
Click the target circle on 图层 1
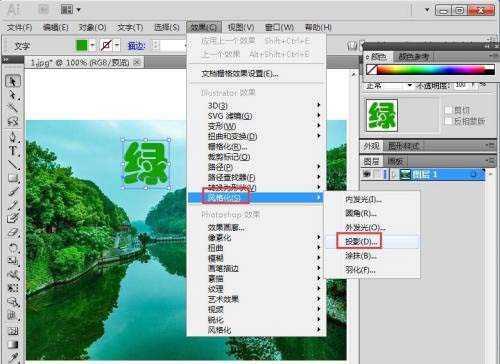click(473, 174)
